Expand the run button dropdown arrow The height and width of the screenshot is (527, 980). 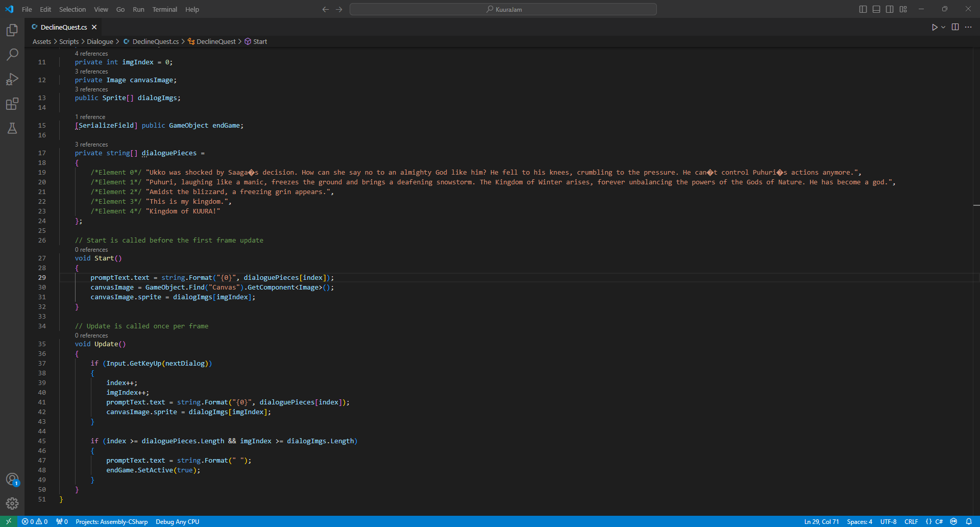tap(943, 27)
